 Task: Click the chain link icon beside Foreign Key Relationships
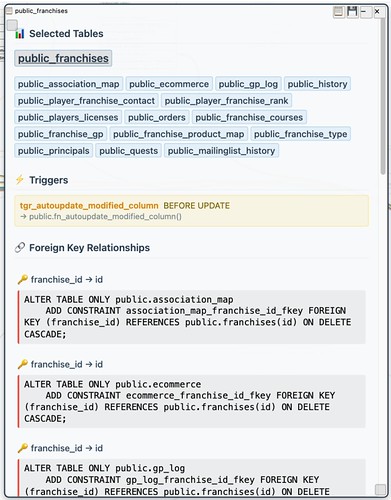tap(20, 247)
